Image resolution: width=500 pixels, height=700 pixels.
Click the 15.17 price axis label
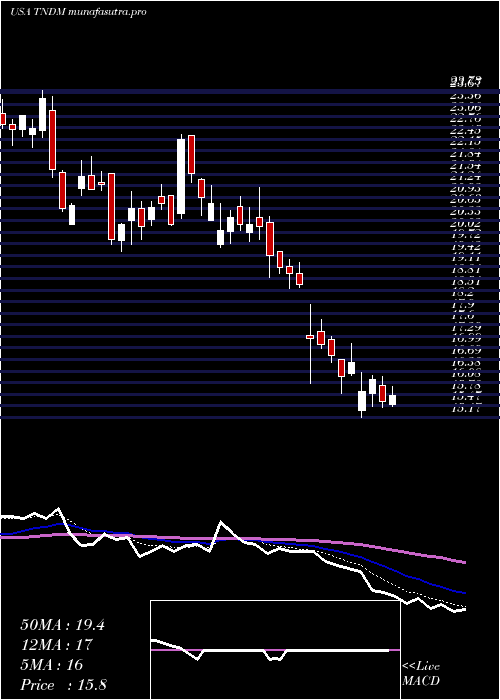pos(466,409)
